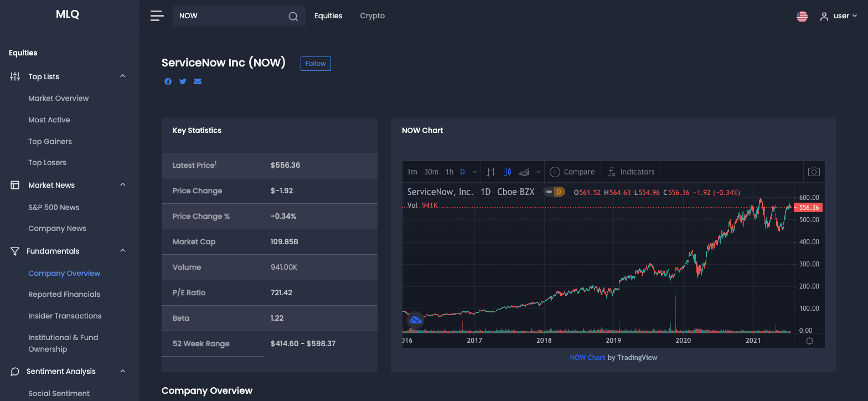Set chart interval to 1h
The width and height of the screenshot is (868, 401).
[x=449, y=172]
